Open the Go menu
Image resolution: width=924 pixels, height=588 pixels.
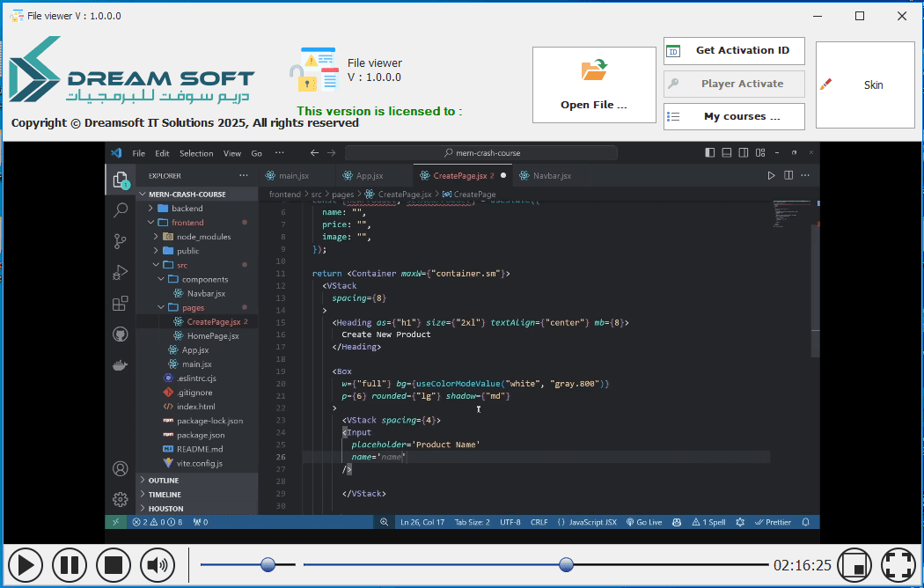256,153
